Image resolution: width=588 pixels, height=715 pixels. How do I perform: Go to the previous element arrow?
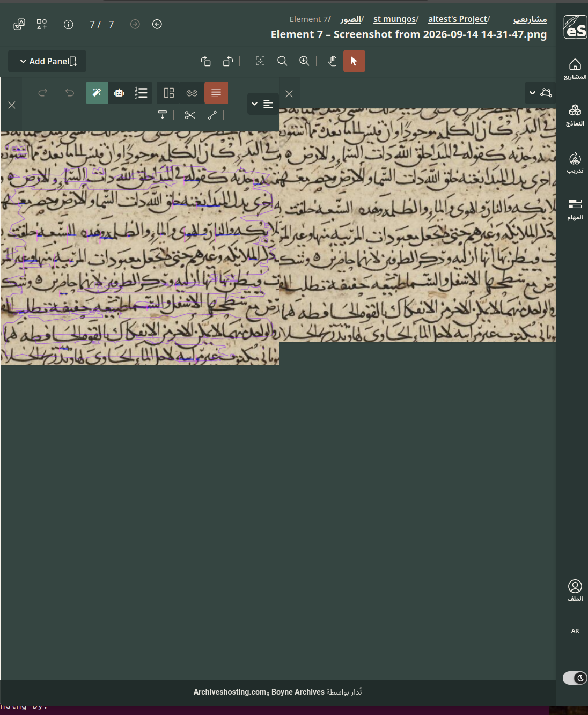point(157,24)
